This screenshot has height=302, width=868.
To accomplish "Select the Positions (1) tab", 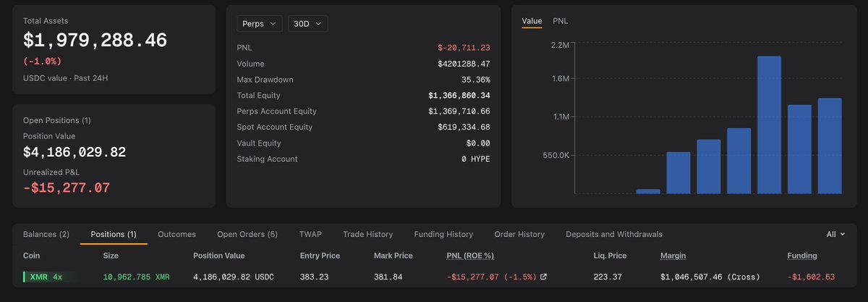I will pyautogui.click(x=114, y=235).
